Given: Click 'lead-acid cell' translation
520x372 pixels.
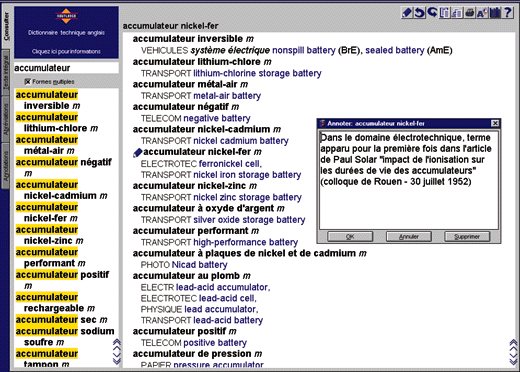Looking at the screenshot, I should click(228, 298).
